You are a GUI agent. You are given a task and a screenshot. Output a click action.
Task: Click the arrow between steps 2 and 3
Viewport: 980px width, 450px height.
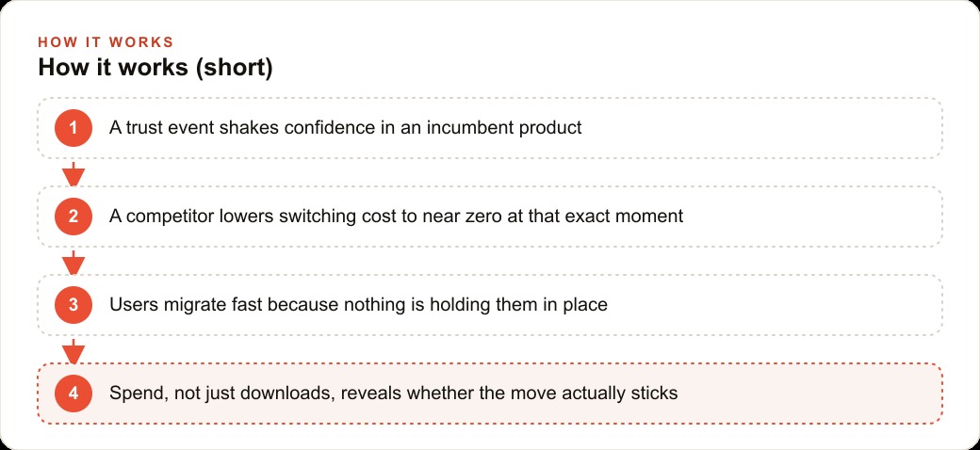pos(73,263)
